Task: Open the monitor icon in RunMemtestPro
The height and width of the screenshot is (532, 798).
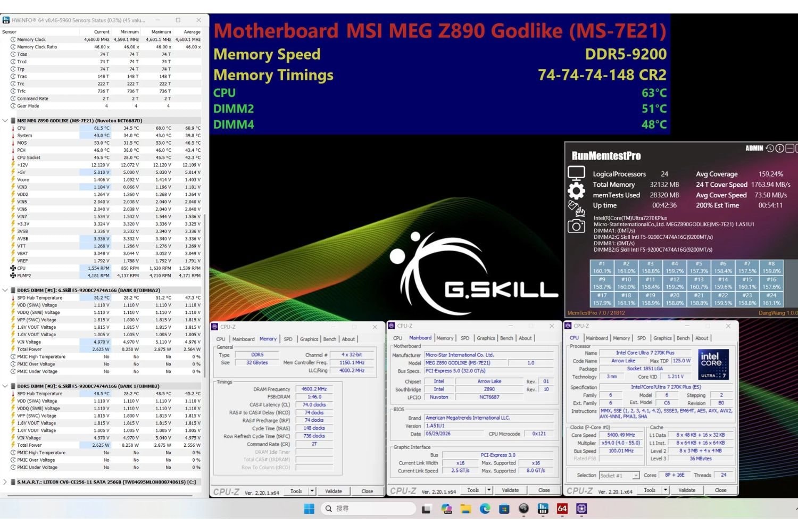Action: pyautogui.click(x=576, y=173)
